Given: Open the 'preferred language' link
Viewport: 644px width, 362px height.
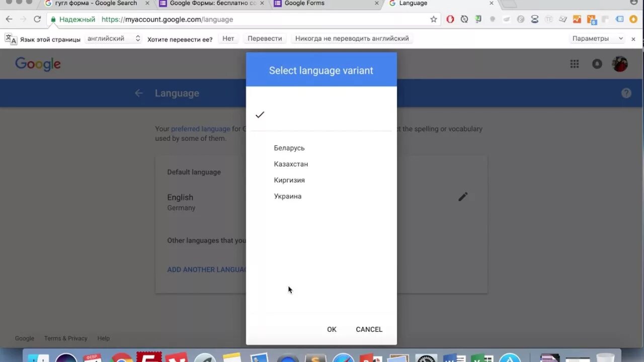Looking at the screenshot, I should point(200,129).
